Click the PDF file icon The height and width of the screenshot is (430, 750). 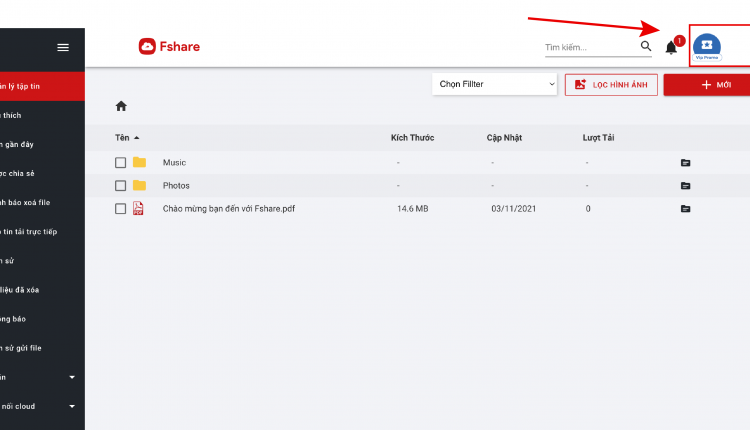pos(138,208)
